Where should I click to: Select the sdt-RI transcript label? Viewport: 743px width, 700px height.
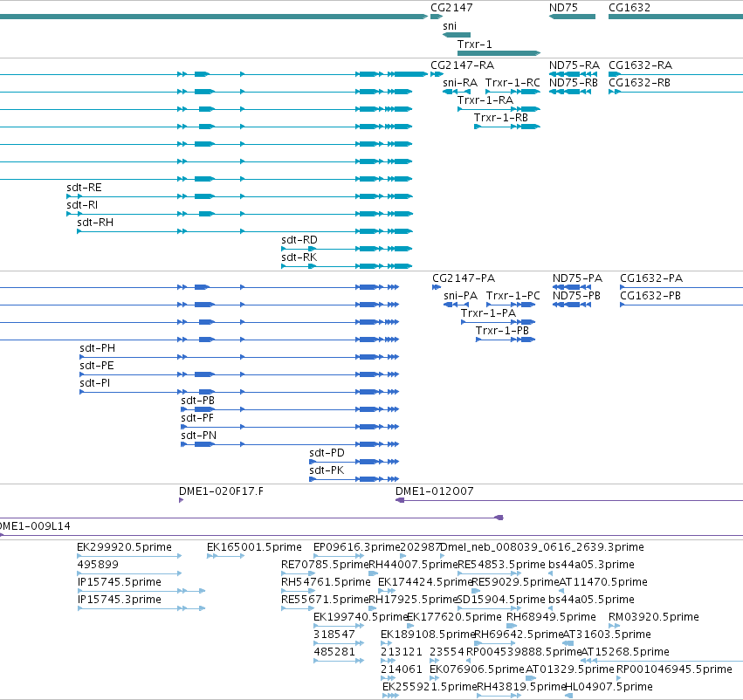[82, 205]
